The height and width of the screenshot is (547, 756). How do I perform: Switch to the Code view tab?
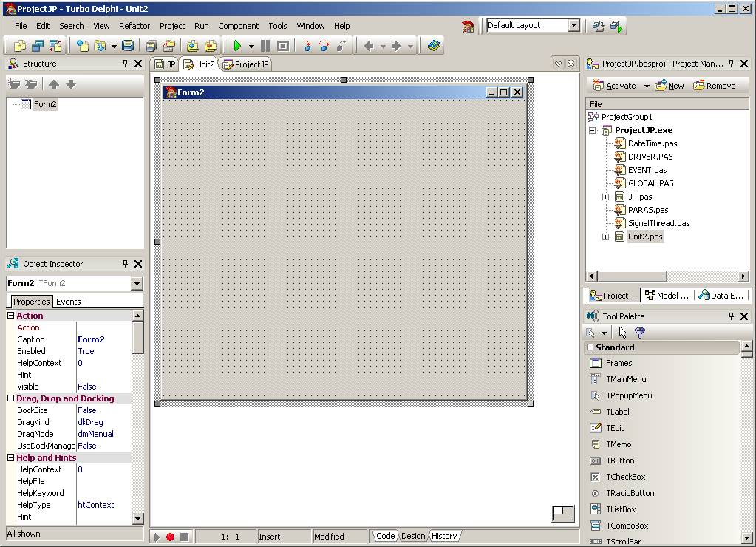coord(385,536)
